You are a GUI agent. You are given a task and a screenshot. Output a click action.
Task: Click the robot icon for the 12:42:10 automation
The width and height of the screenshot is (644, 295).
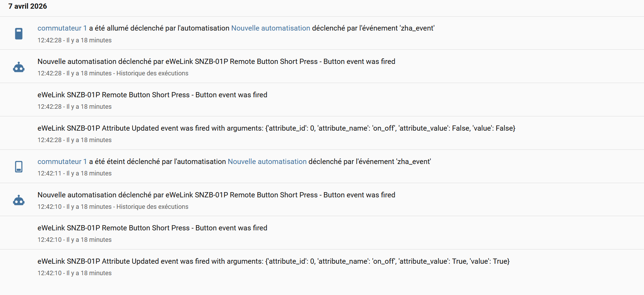[19, 200]
